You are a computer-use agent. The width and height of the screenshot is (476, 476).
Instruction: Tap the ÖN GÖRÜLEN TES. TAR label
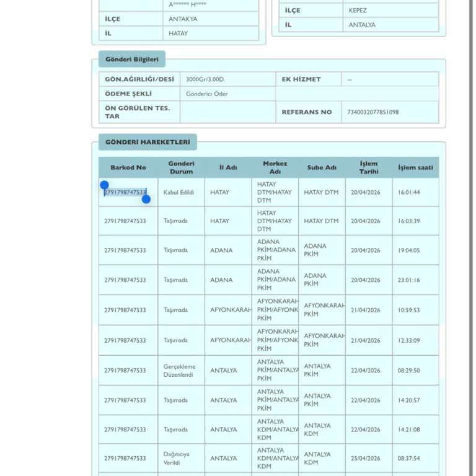[137, 112]
